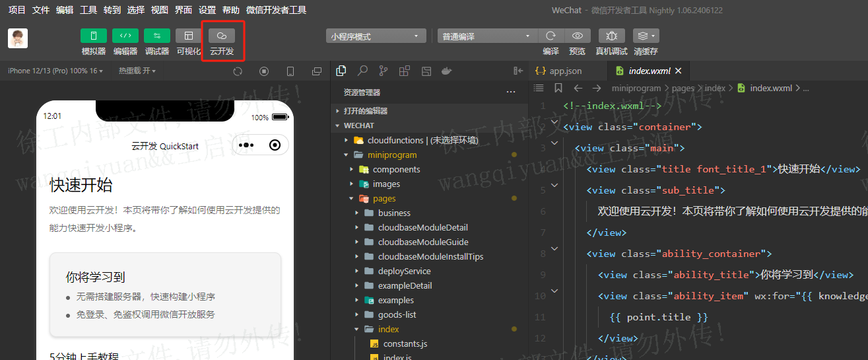Open the search magnifier icon in sidebar
This screenshot has width=868, height=360.
(362, 71)
